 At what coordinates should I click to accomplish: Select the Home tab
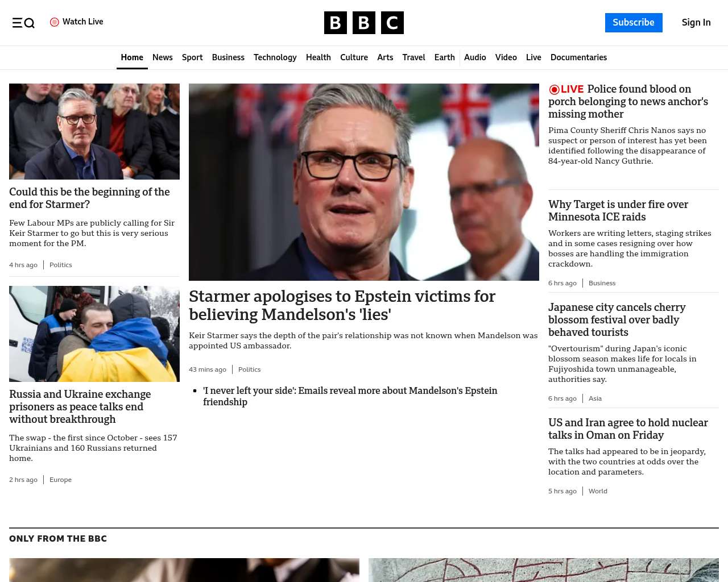[x=132, y=57]
